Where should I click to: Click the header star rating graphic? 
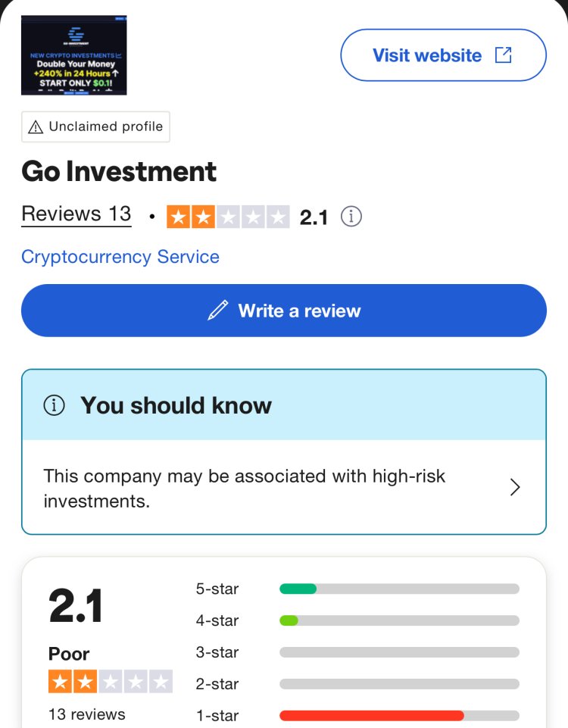pyautogui.click(x=228, y=217)
